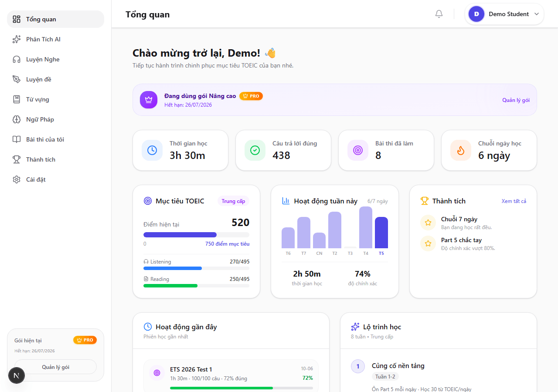Viewport: 558px width, 392px height.
Task: Click the purple crown icon in plan banner
Action: pyautogui.click(x=149, y=100)
